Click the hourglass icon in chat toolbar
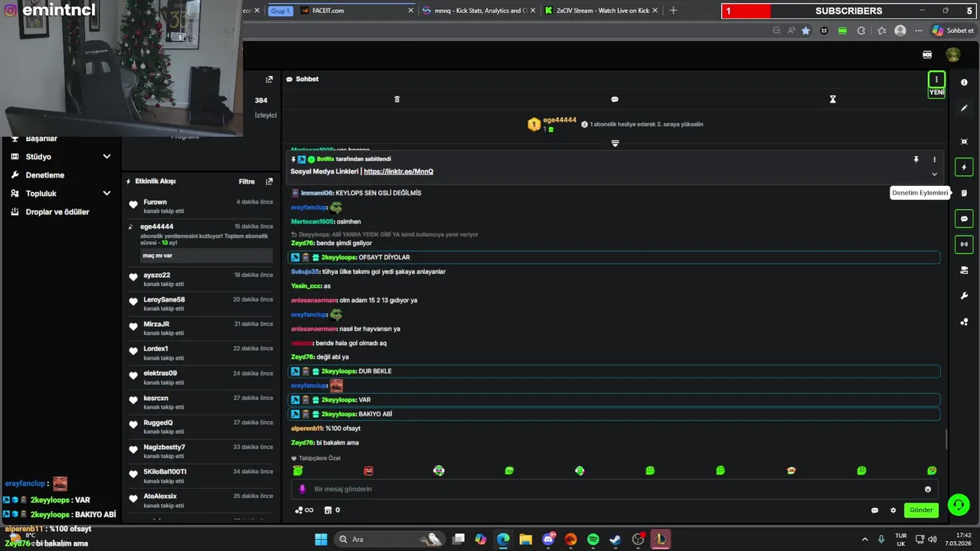980x551 pixels. [x=832, y=99]
